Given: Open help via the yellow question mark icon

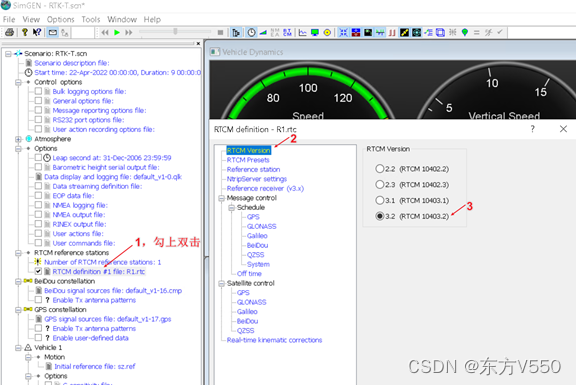Looking at the screenshot, I should 25,32.
